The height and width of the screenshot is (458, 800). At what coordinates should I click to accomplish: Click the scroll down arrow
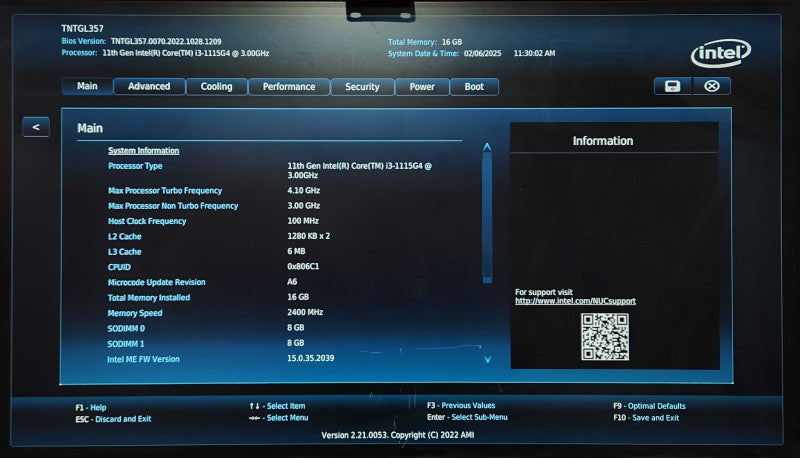pyautogui.click(x=488, y=360)
